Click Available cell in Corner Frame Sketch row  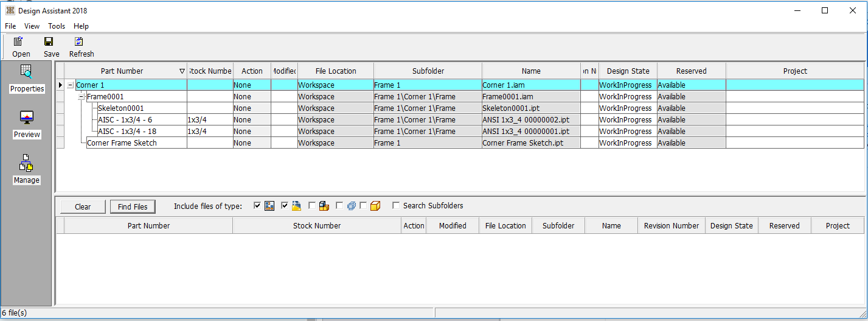[692, 143]
